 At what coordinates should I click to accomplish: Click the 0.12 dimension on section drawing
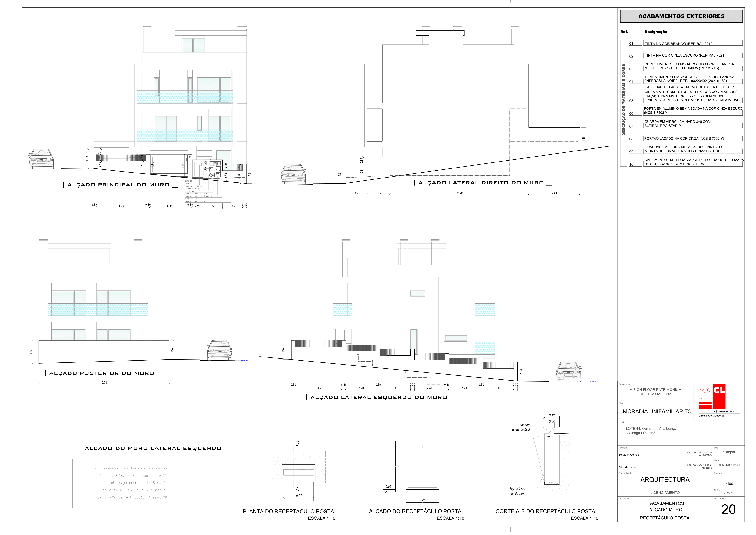552,415
